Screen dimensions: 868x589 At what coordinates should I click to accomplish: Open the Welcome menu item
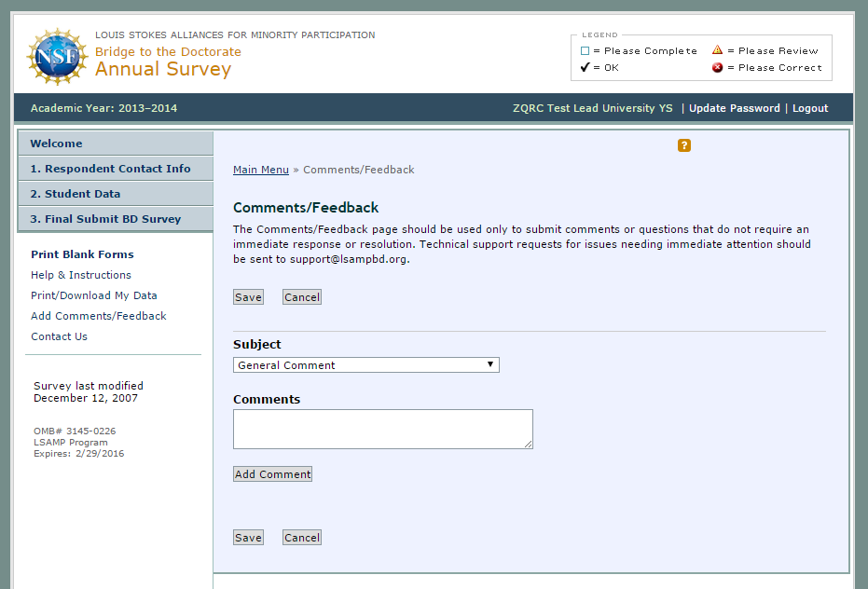tap(56, 144)
